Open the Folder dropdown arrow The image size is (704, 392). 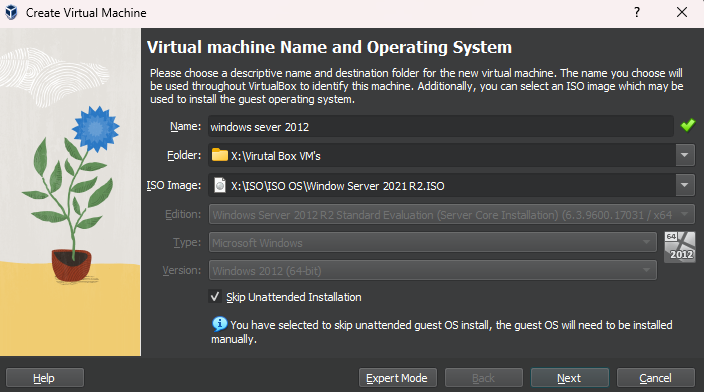pyautogui.click(x=685, y=155)
